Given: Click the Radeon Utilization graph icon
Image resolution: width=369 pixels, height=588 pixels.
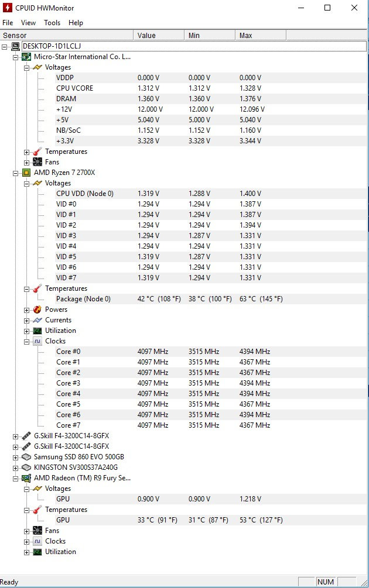Looking at the screenshot, I should [x=37, y=552].
